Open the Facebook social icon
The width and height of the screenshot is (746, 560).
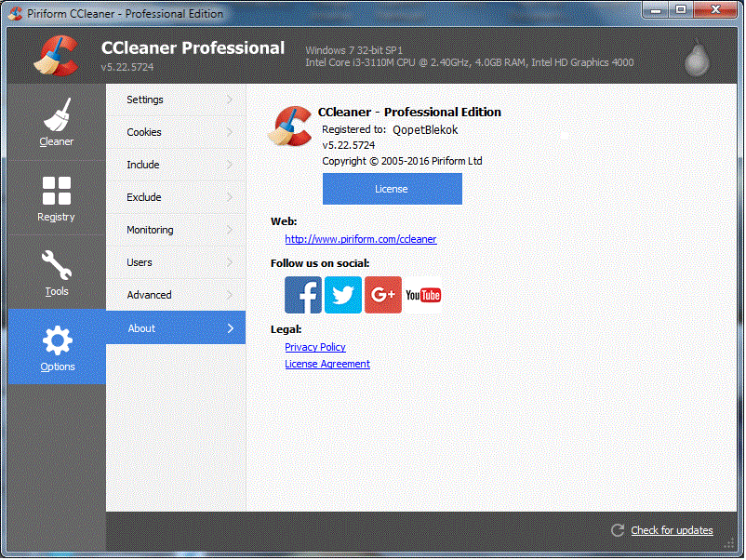(x=303, y=295)
